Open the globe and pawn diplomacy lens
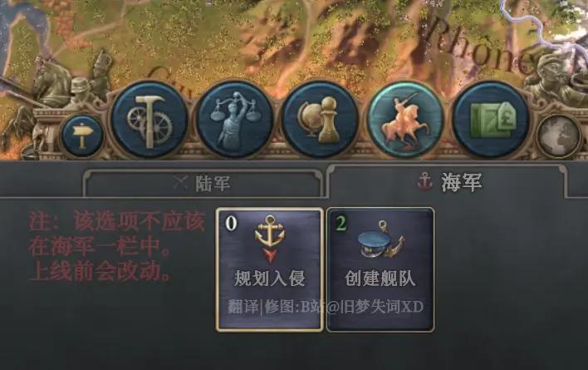Viewport: 588px width, 370px height. (320, 121)
